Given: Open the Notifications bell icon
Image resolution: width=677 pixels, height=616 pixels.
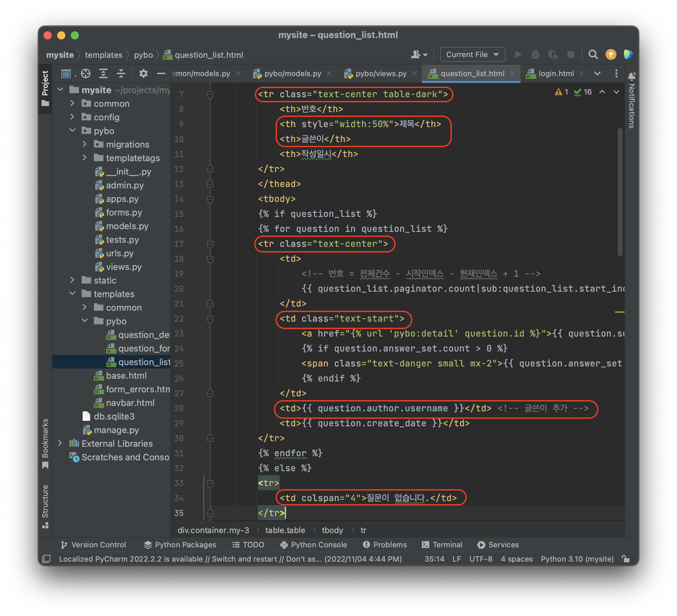Looking at the screenshot, I should (632, 76).
